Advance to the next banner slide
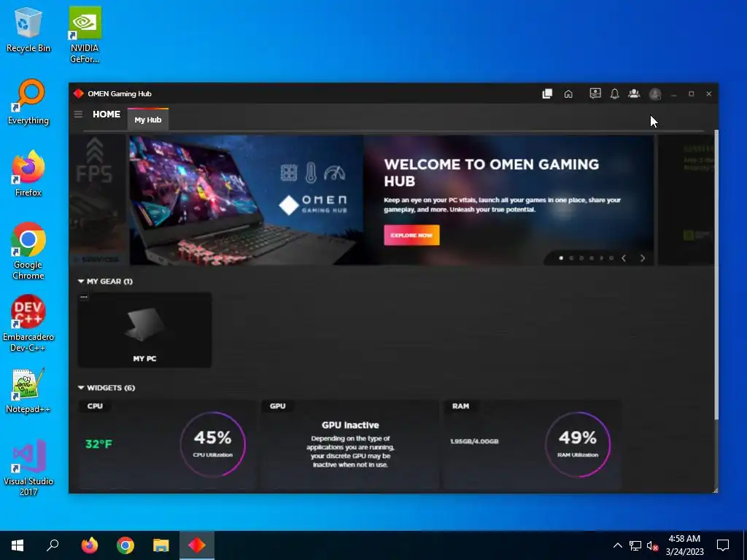 click(x=643, y=258)
